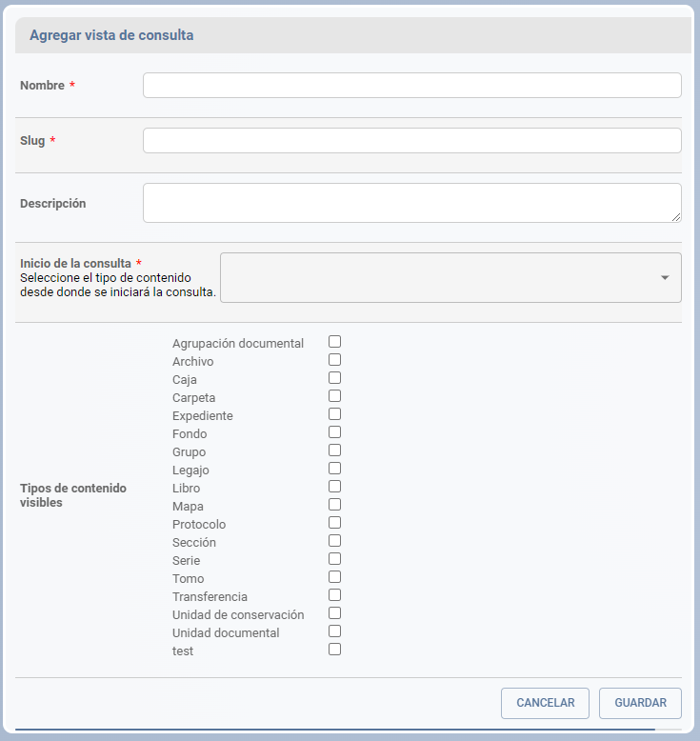
Task: Check the Expediente checkbox
Action: (x=334, y=414)
